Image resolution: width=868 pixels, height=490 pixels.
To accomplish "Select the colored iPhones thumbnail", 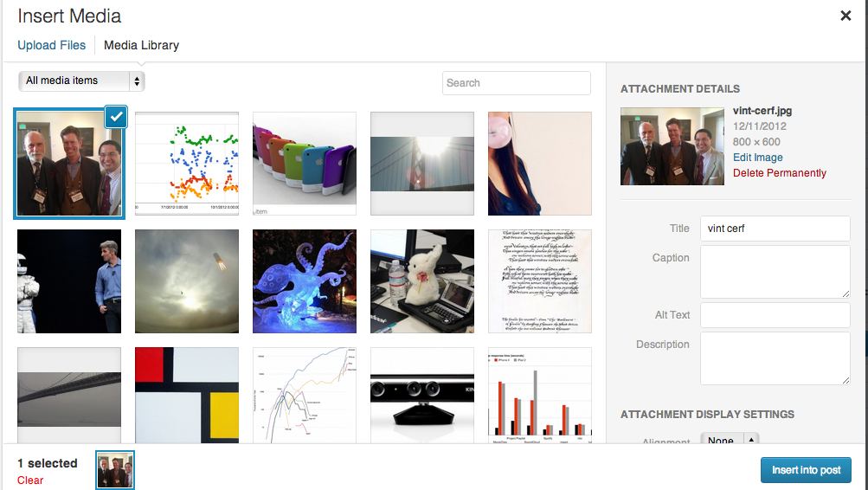I will pyautogui.click(x=305, y=164).
